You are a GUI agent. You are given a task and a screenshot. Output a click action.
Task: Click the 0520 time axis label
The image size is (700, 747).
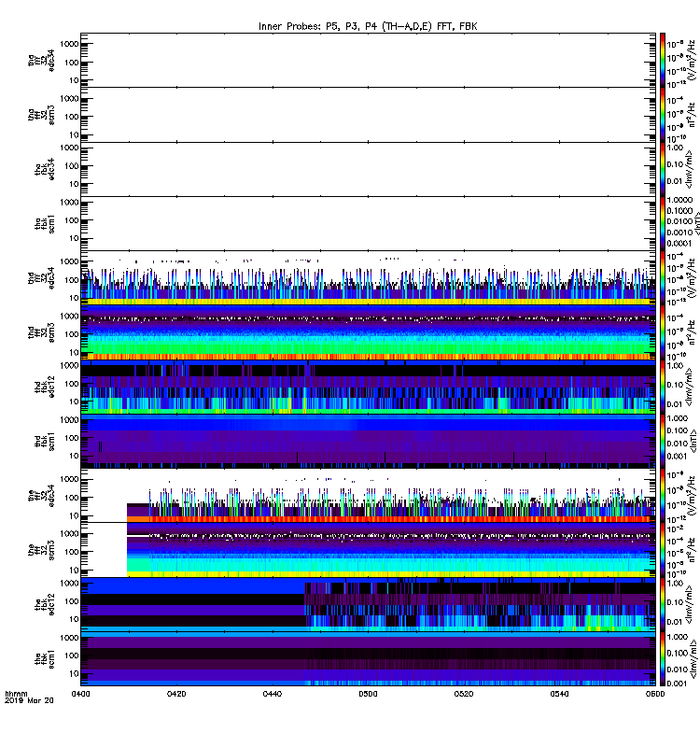pos(464,694)
